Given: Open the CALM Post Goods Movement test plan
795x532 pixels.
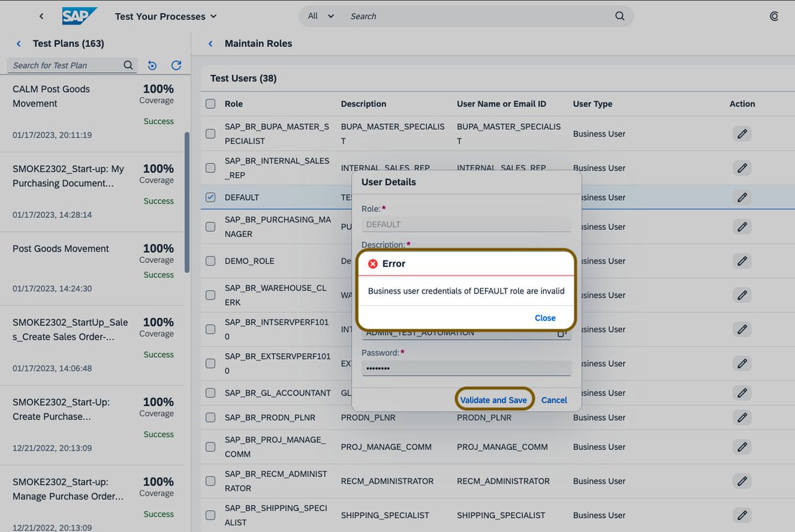Looking at the screenshot, I should click(93, 112).
